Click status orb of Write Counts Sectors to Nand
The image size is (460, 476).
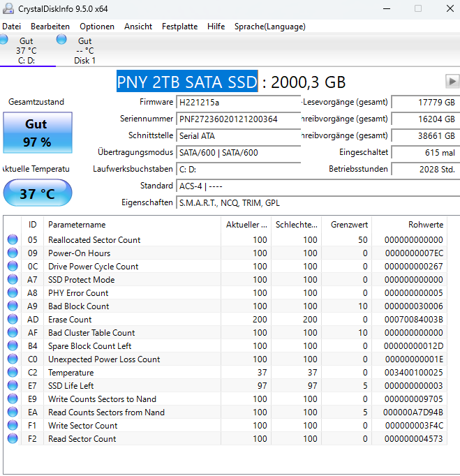(13, 399)
